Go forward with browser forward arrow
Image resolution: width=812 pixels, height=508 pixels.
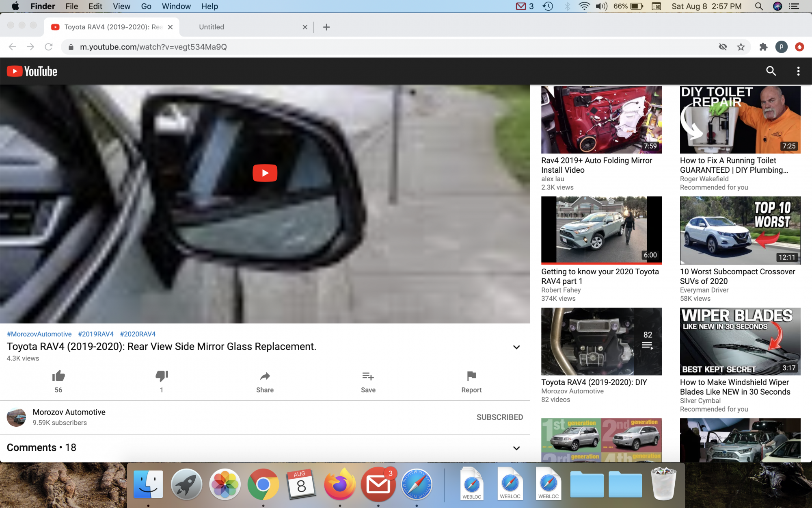coord(30,47)
